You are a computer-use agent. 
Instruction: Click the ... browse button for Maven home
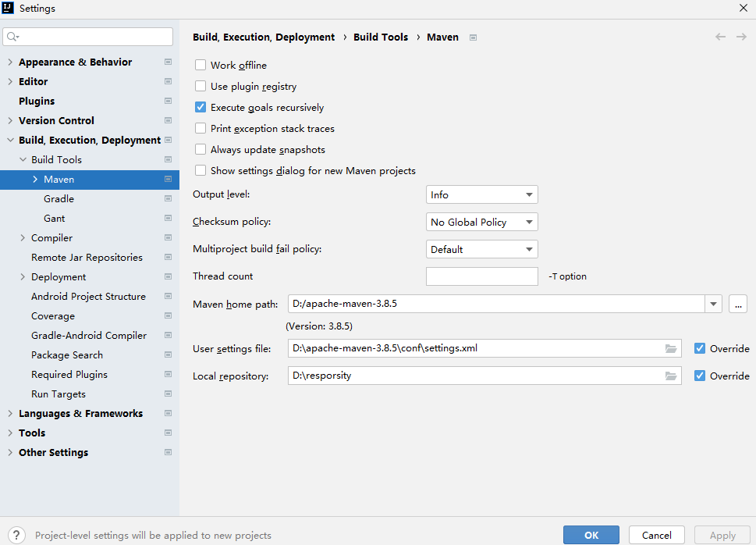click(x=738, y=304)
